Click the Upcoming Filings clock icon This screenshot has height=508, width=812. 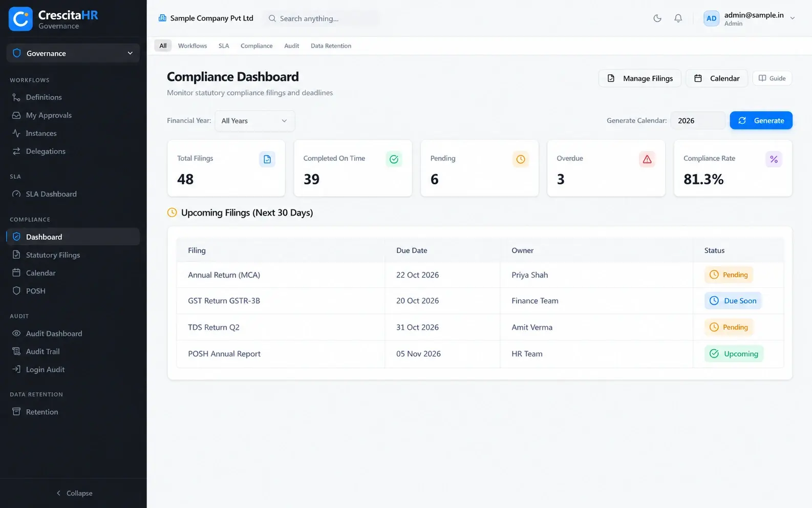click(172, 213)
